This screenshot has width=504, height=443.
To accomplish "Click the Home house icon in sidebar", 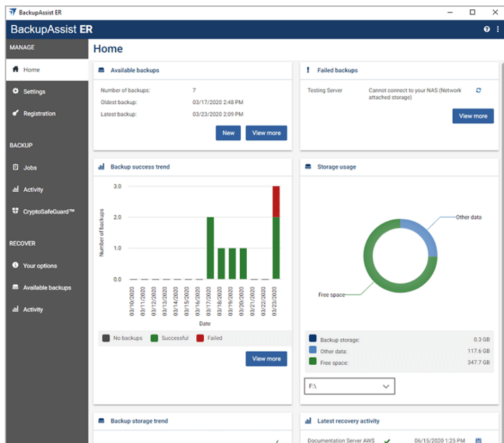I will click(x=16, y=69).
